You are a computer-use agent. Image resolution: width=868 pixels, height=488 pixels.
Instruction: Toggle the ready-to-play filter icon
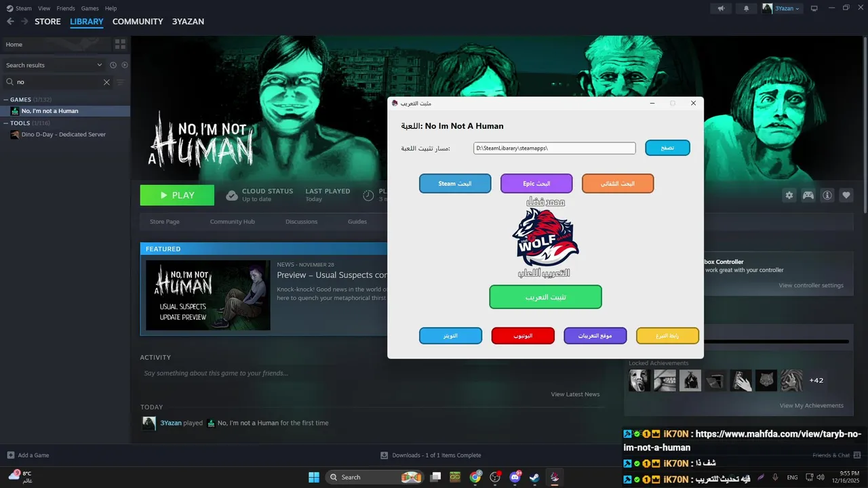pyautogui.click(x=125, y=65)
